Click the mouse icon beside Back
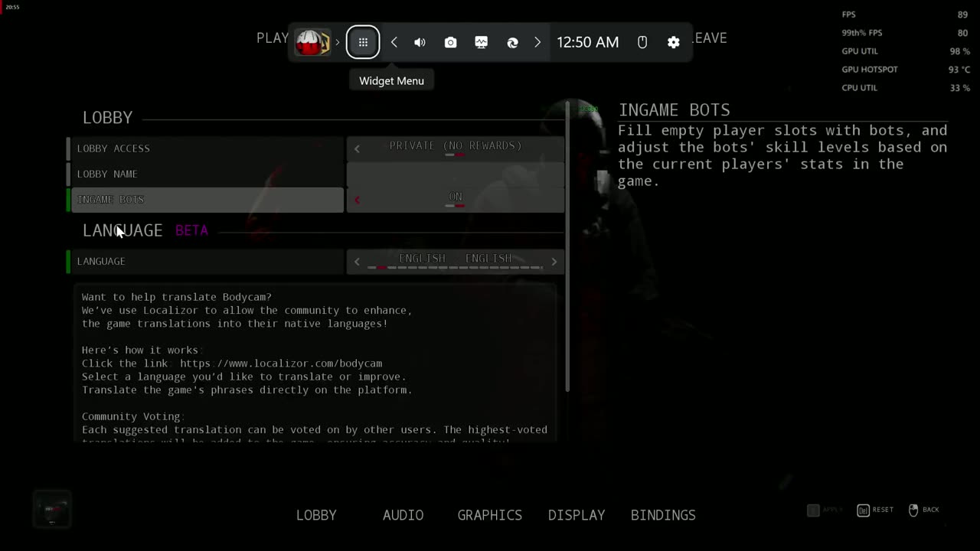Screen dimensions: 980x551 tap(913, 510)
